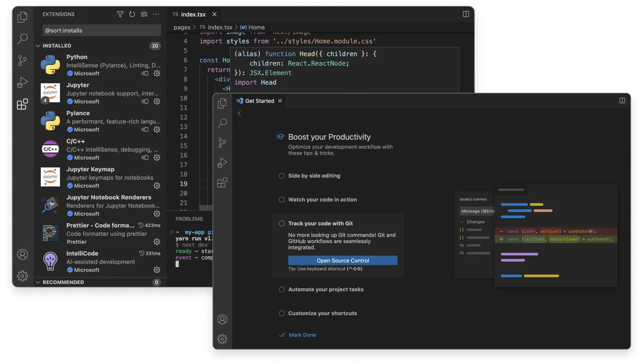Filter the extensions list
643x364 pixels.
(119, 14)
